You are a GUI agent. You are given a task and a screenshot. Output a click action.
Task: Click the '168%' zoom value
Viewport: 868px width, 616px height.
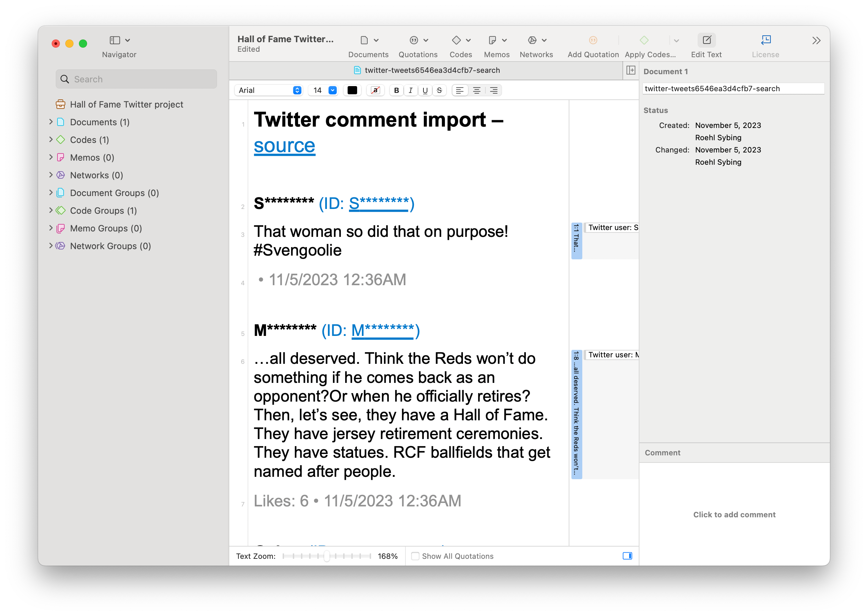click(387, 556)
